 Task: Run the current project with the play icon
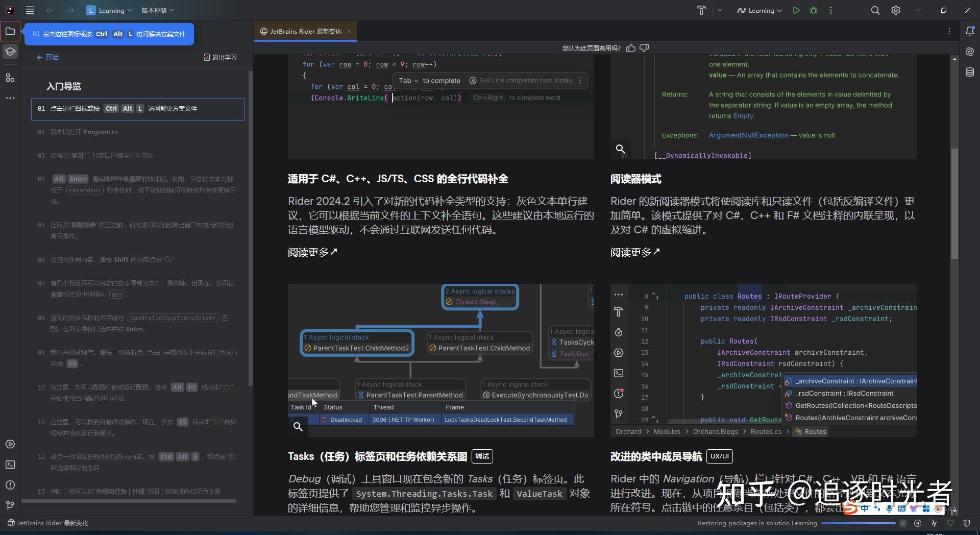[x=796, y=10]
